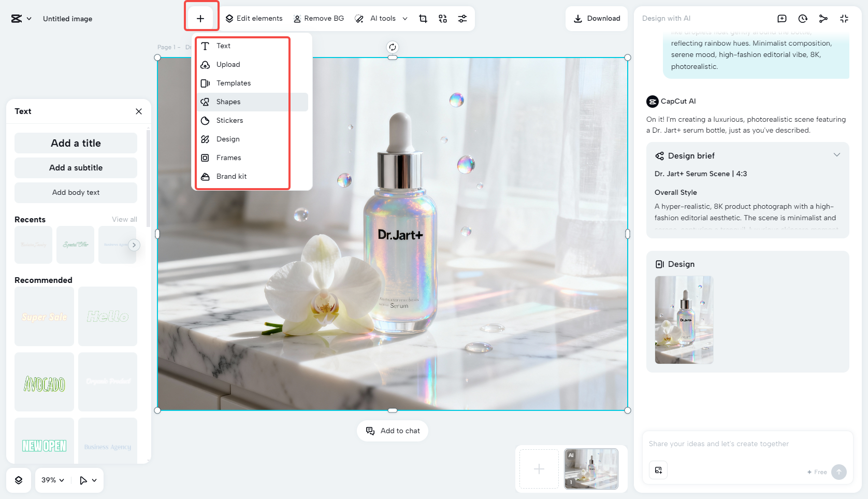Click the share icon in the Design panel
Screen dimensions: 868x499
click(x=823, y=18)
